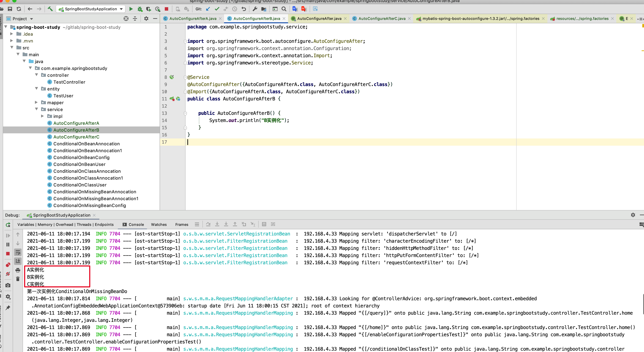The width and height of the screenshot is (644, 352).
Task: Open the Endpoints view in debug panel
Action: point(104,224)
